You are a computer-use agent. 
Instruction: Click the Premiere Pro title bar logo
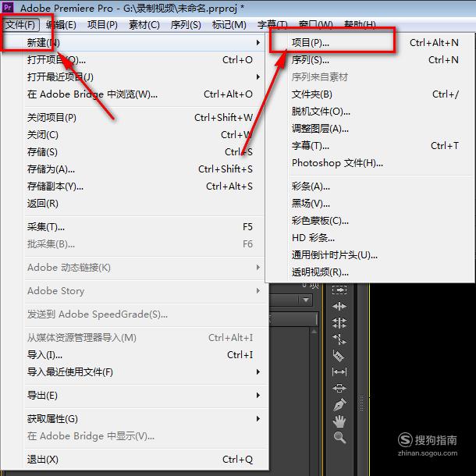pos(8,7)
